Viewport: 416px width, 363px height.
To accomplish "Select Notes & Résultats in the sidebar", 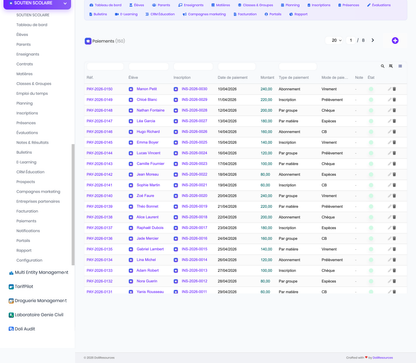I will (x=32, y=142).
